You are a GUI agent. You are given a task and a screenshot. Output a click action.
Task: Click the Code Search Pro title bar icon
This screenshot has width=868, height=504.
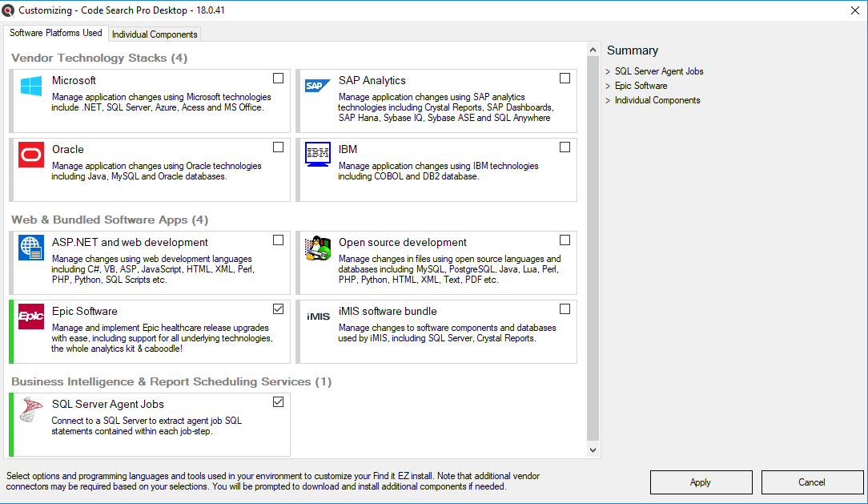8,10
